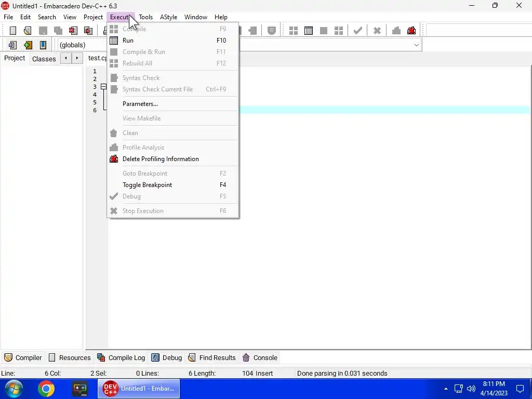Click the Windows Start button
532x399 pixels.
(13, 389)
